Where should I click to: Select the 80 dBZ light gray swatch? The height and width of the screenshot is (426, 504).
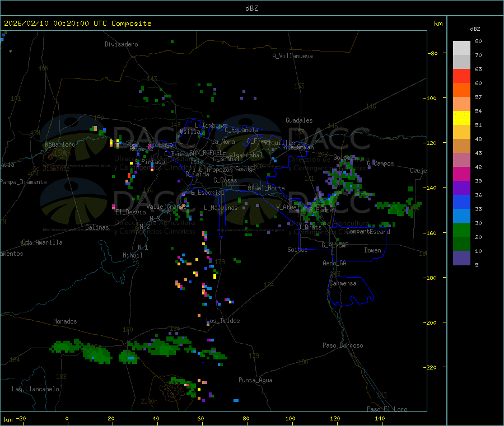(461, 48)
